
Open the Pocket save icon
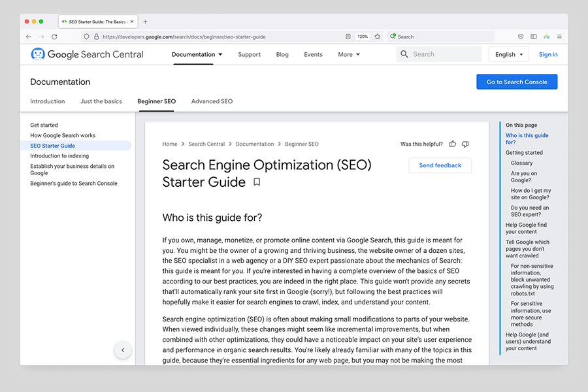click(x=521, y=37)
